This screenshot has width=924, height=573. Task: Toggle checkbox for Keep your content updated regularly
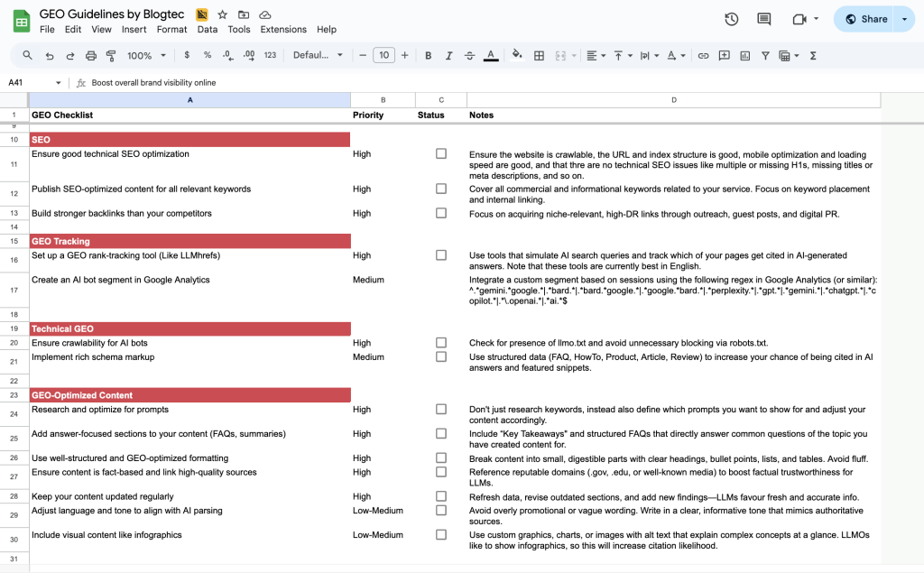pyautogui.click(x=440, y=496)
